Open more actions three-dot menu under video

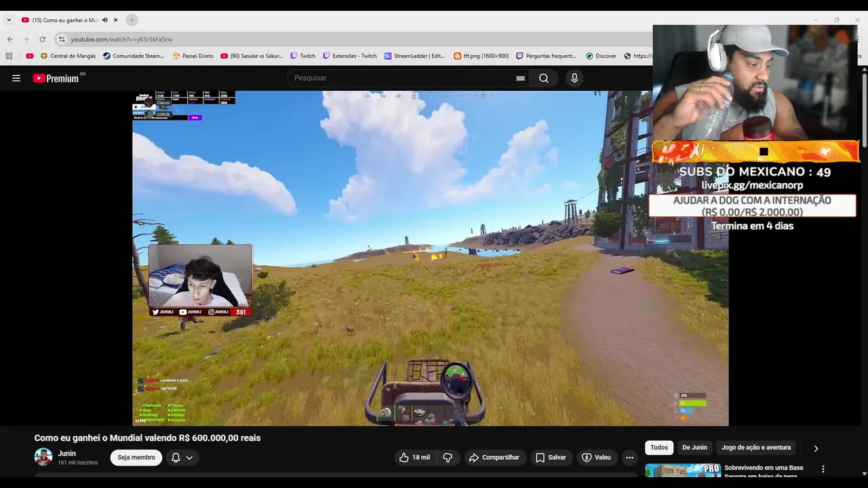[629, 457]
